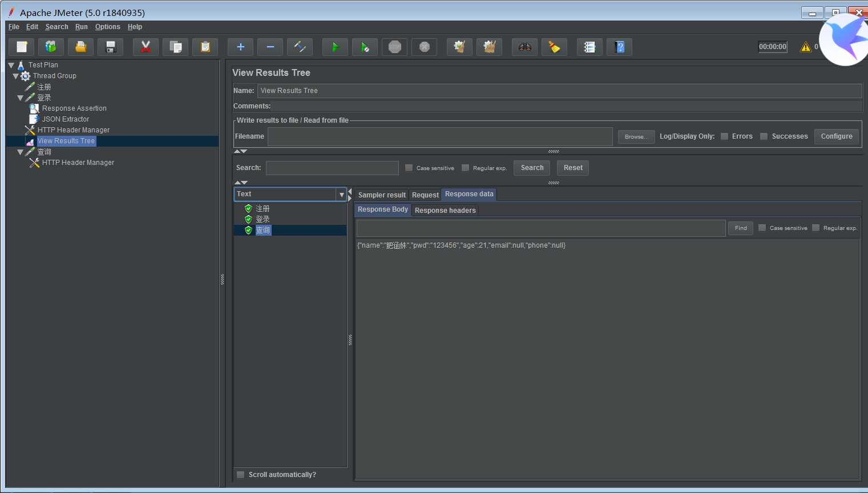Viewport: 868px width, 493px height.
Task: Click the New test plan icon
Action: 22,47
